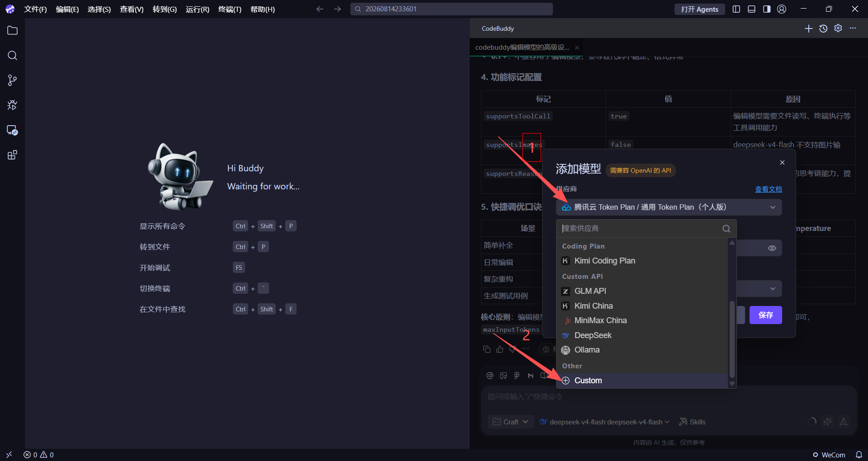Open the CodeBuddy panel more actions menu
Screen dimensions: 868x461
point(853,28)
